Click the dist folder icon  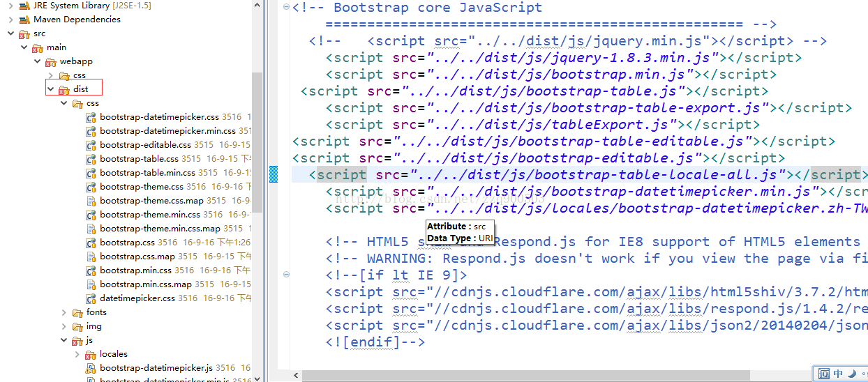63,89
